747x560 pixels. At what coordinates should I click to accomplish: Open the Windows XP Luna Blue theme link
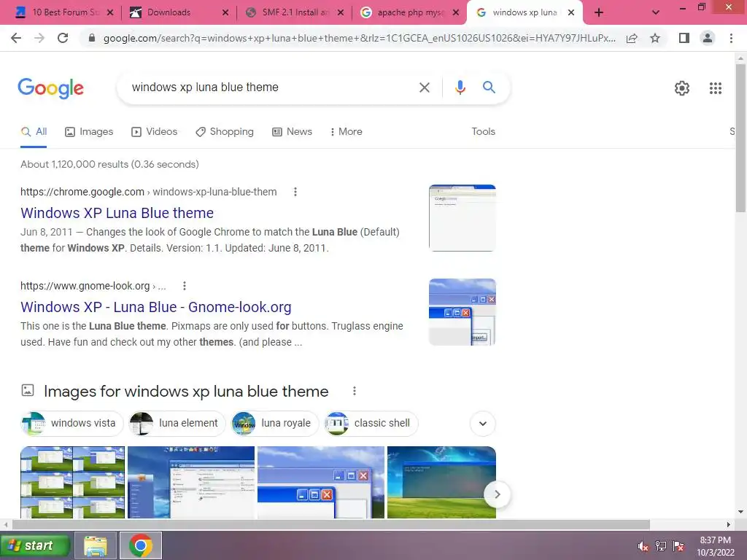pyautogui.click(x=117, y=213)
